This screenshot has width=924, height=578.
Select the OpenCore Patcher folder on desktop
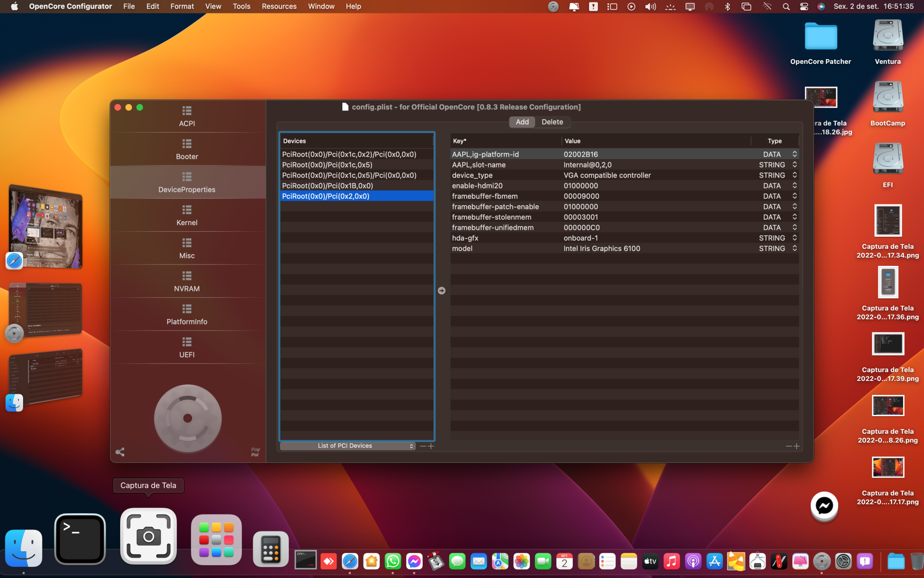(x=821, y=43)
